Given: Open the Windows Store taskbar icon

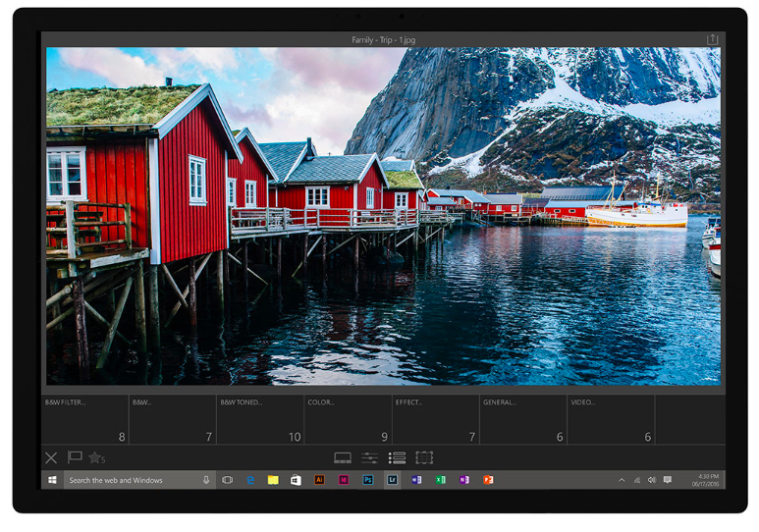Looking at the screenshot, I should tap(296, 480).
